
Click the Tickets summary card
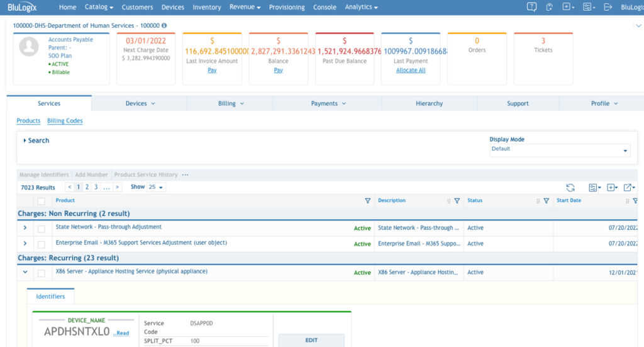pyautogui.click(x=543, y=59)
